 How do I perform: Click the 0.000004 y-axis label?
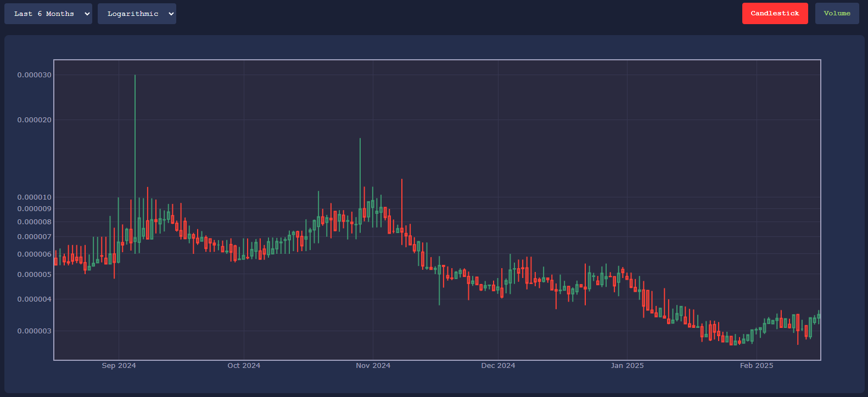click(35, 299)
